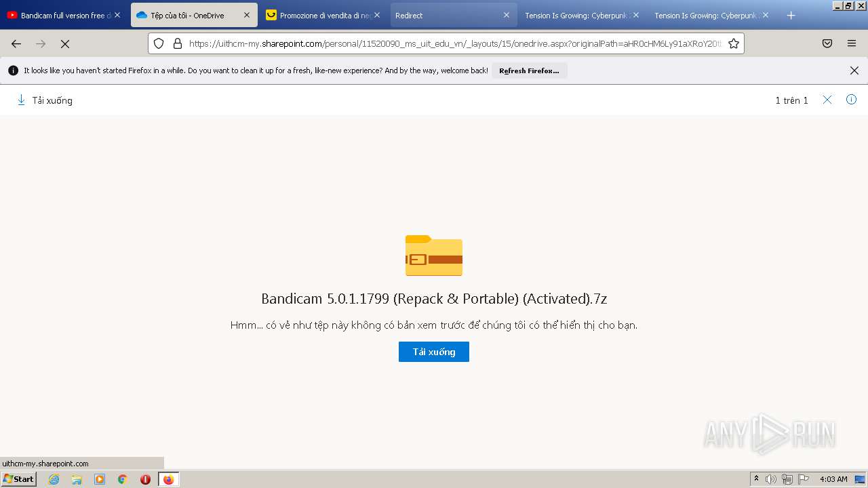
Task: Click the forward navigation arrow
Action: pyautogui.click(x=41, y=43)
